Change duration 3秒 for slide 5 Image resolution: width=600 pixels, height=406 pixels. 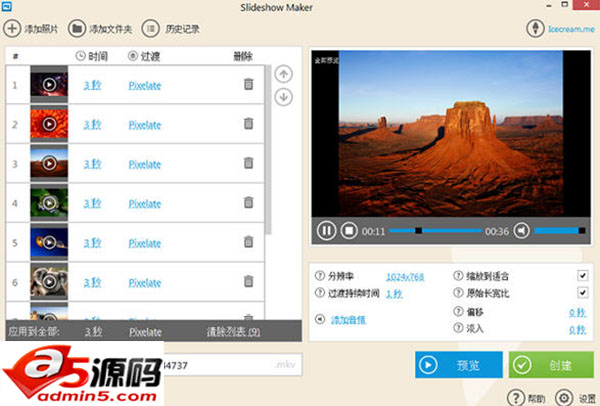tap(93, 243)
